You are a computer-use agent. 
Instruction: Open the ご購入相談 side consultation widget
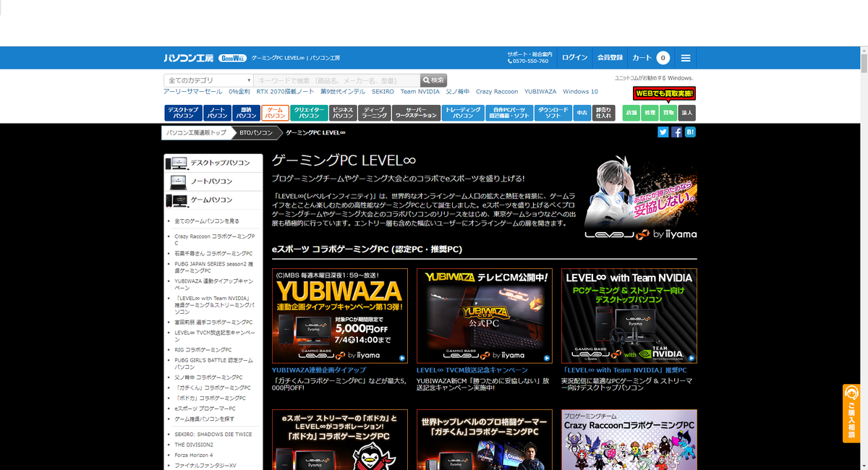[x=851, y=413]
